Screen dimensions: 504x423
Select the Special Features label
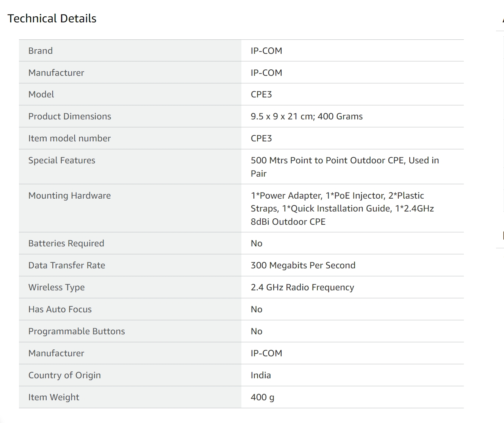coord(62,160)
